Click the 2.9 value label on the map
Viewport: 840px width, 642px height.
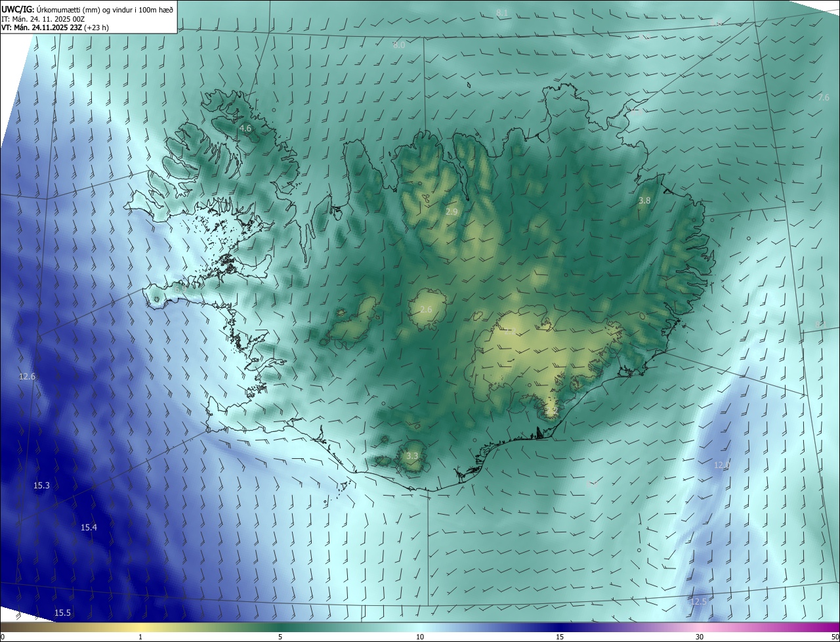[x=451, y=211]
